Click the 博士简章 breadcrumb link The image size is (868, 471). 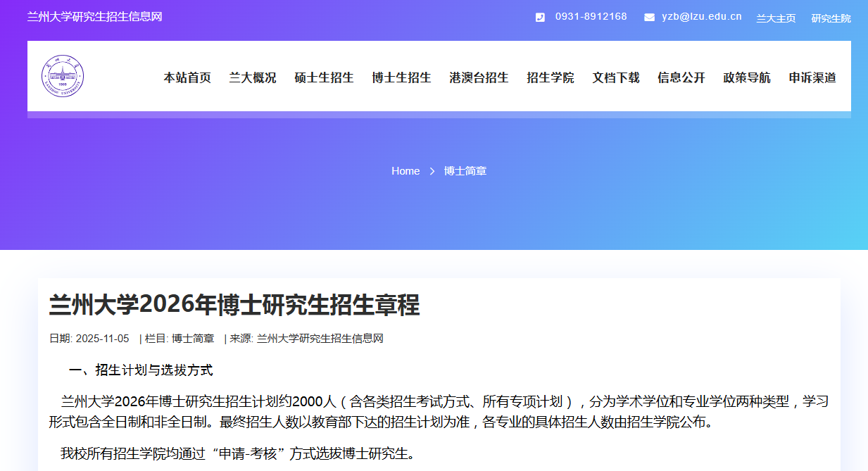coord(465,171)
